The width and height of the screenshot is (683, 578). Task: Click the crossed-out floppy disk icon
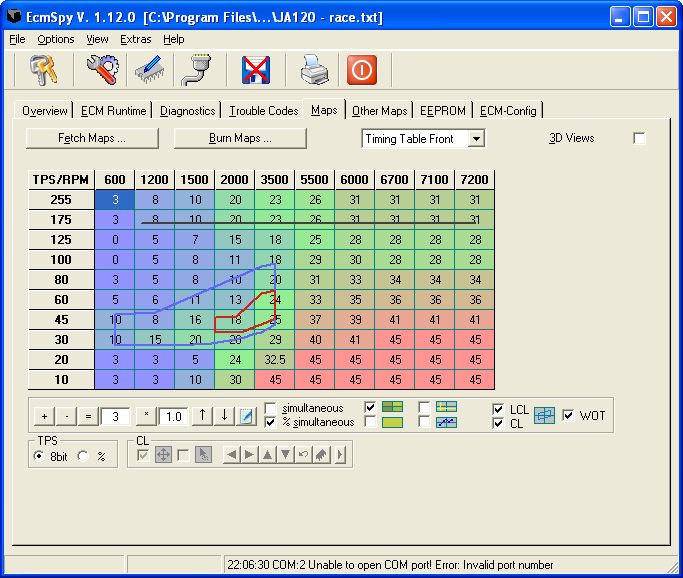pos(258,69)
